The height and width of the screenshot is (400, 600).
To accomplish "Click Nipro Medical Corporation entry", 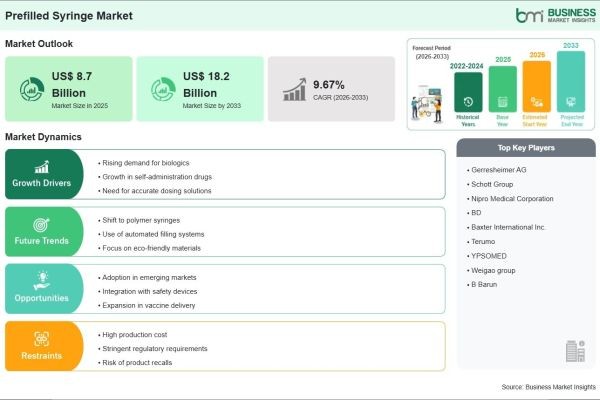I will pyautogui.click(x=512, y=199).
